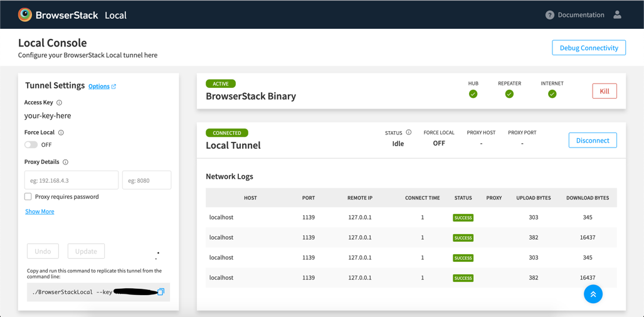Click the Status info icon
The height and width of the screenshot is (317, 644).
(x=409, y=132)
